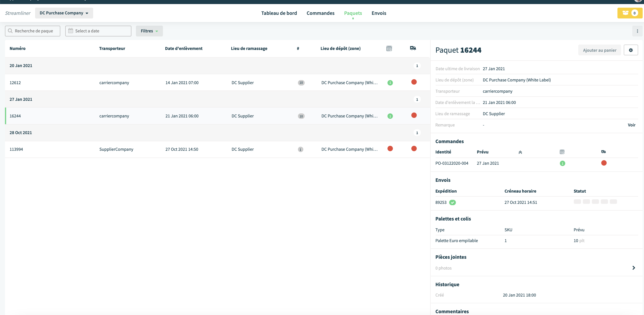Click the truck column header icon in table
Screen dimensions: 644x315
tap(413, 48)
